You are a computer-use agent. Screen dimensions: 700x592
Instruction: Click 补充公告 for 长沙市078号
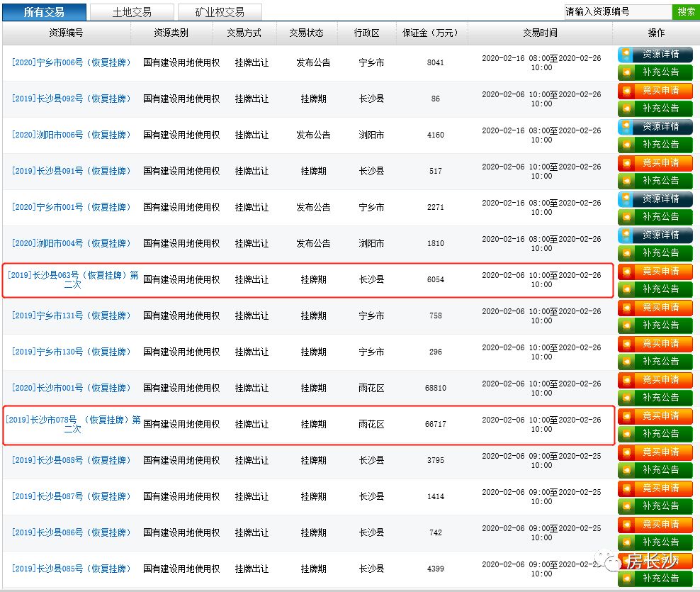655,434
